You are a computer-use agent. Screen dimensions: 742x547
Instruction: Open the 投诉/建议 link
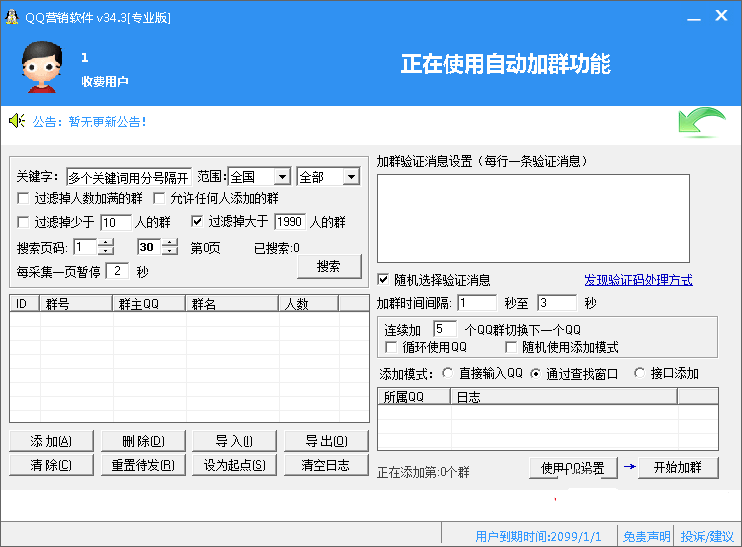[x=707, y=536]
